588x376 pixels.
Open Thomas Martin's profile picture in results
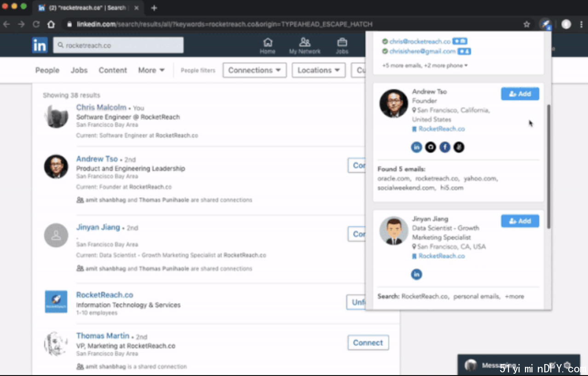pyautogui.click(x=56, y=344)
